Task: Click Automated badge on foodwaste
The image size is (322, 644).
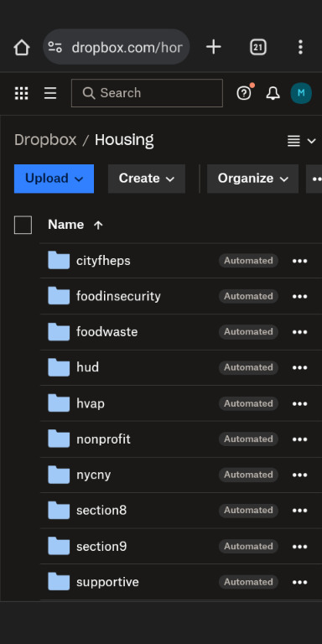Action: (x=248, y=332)
